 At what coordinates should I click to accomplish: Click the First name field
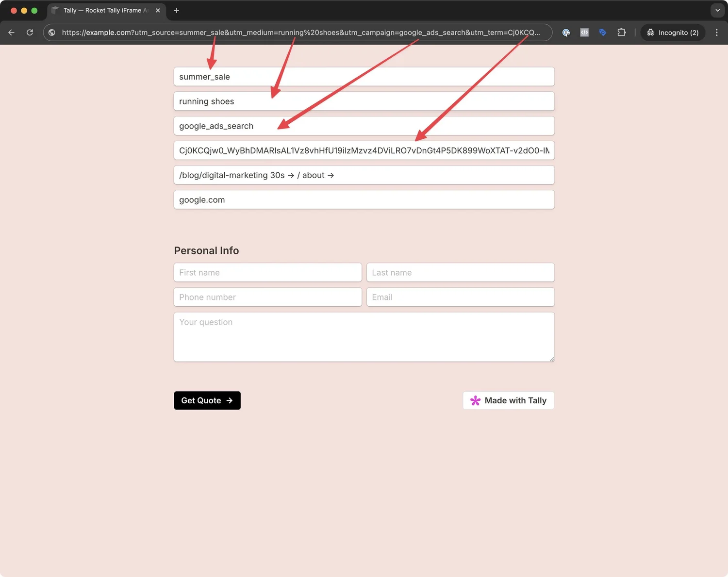coord(267,272)
